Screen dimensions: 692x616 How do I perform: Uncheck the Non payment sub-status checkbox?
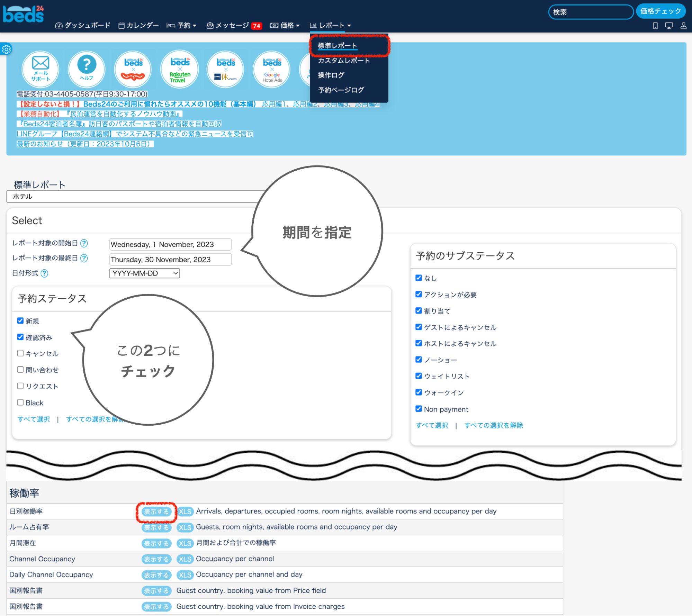point(419,409)
